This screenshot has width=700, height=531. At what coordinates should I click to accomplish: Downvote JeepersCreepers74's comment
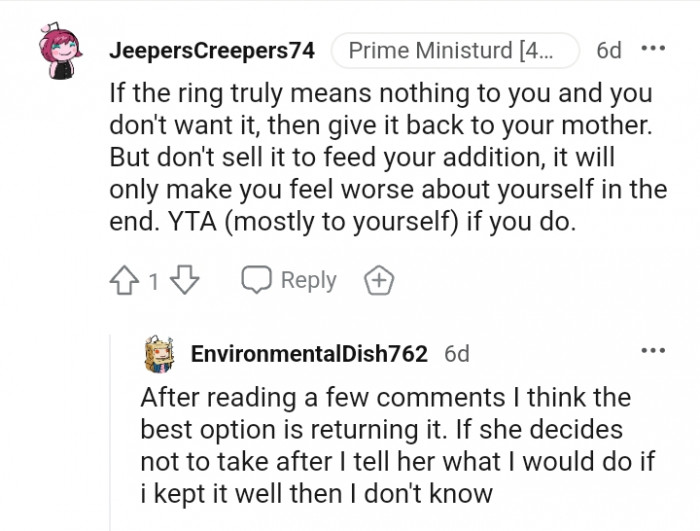pos(185,281)
